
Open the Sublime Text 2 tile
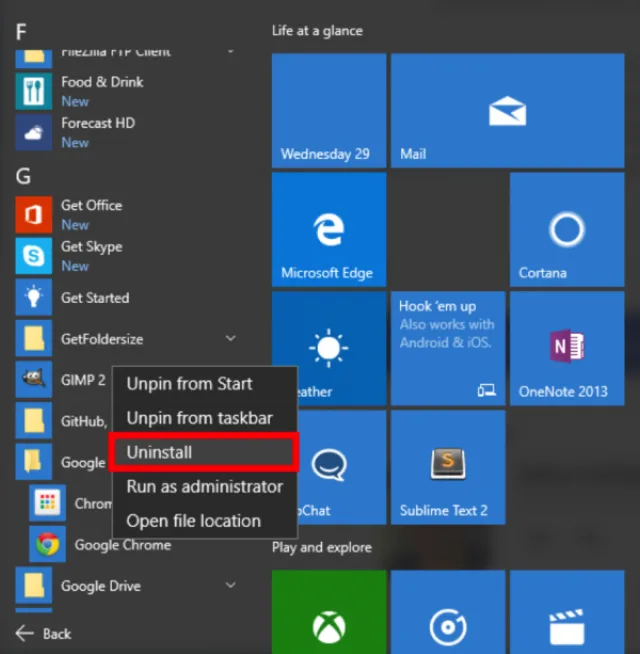point(448,468)
